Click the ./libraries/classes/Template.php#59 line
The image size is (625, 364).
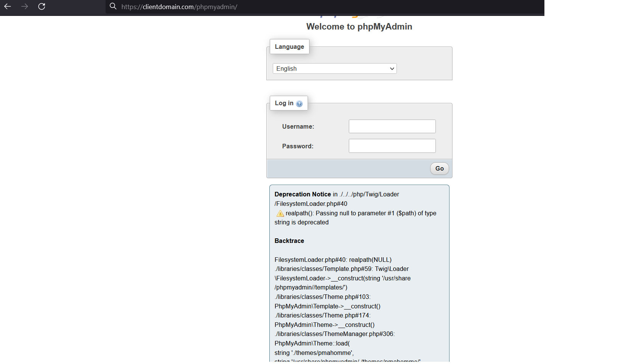(342, 269)
